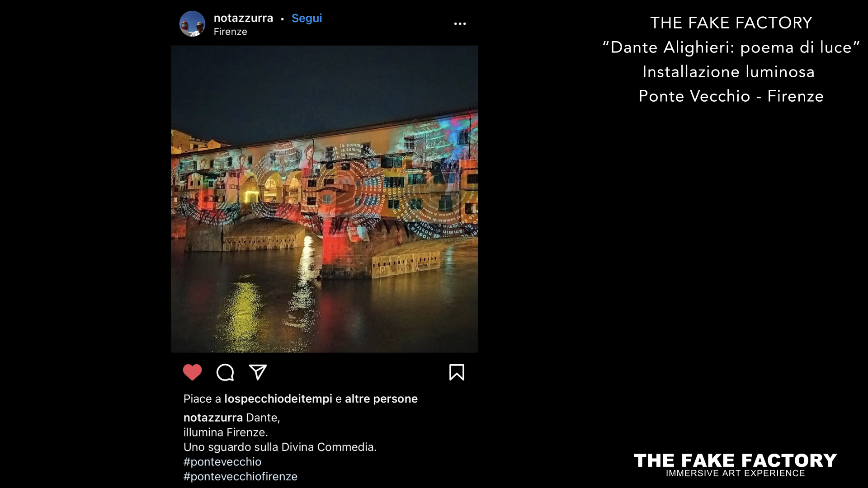Open the Ponte Vecchio post photo
Screen dimensions: 868x488
tap(324, 199)
